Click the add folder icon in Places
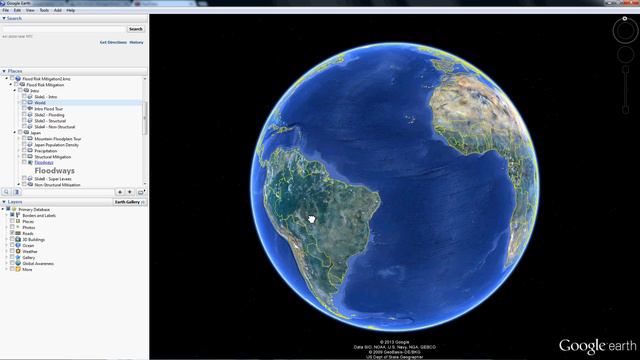Viewport: 640px width, 360px height. point(141,192)
